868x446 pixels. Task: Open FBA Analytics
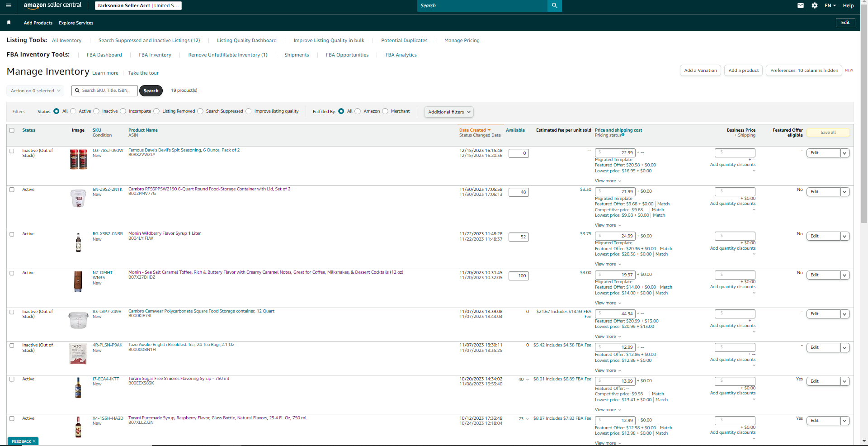[x=401, y=55]
